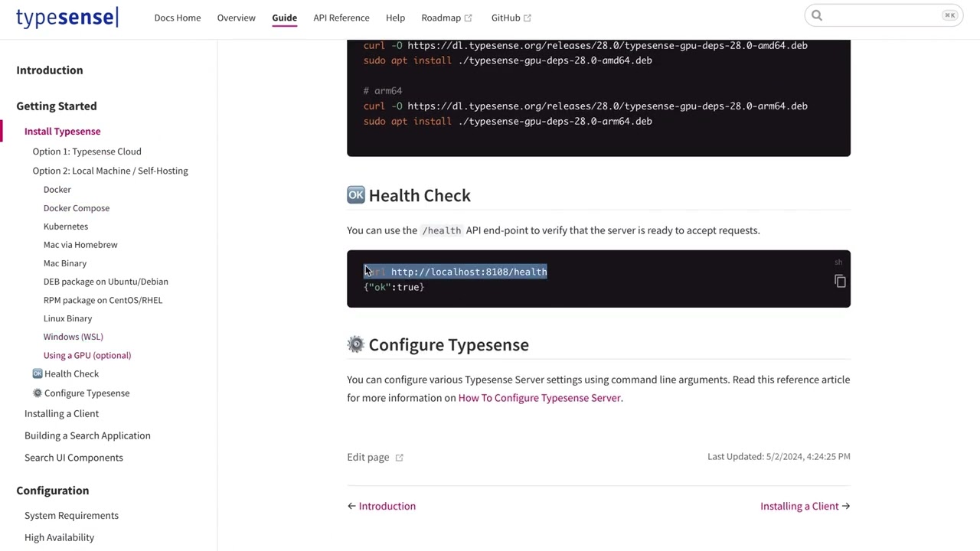The width and height of the screenshot is (980, 551).
Task: Jump to Linux Binary section
Action: click(x=67, y=318)
